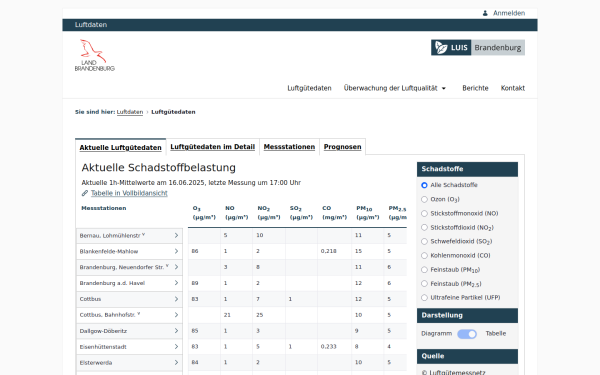This screenshot has width=600, height=375.
Task: Click NO value 21 in Cottbus, Bahnhofstr. row
Action: tap(227, 315)
